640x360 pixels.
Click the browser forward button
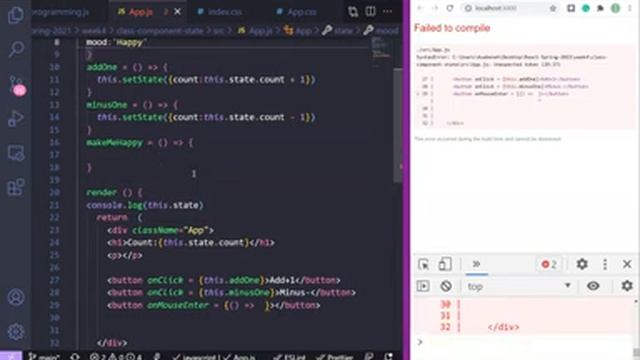[x=435, y=8]
